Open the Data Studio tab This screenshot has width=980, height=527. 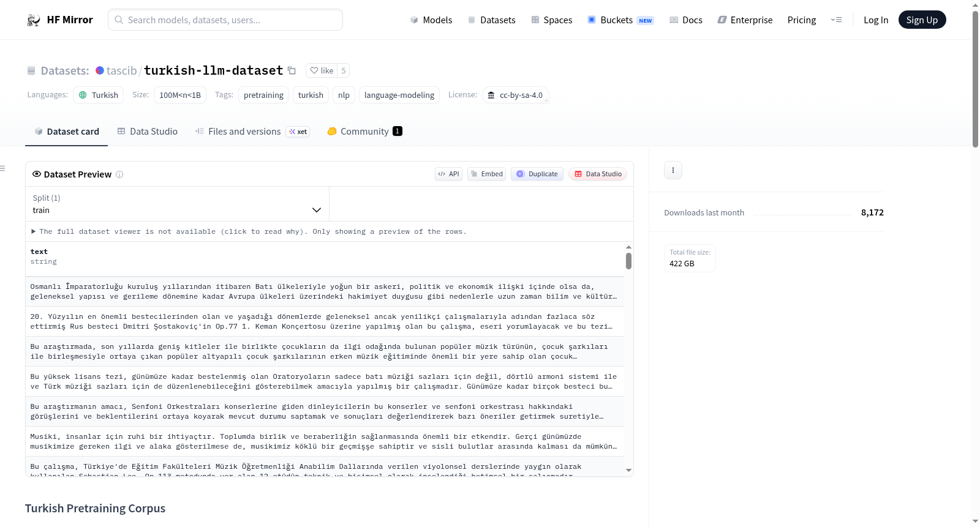click(x=148, y=132)
